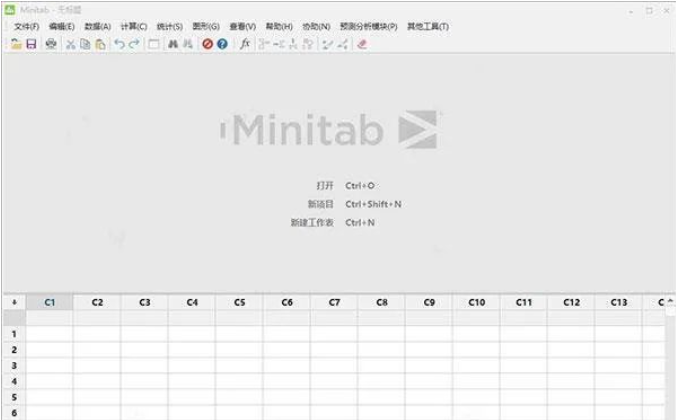Select row header 5
The height and width of the screenshot is (420, 676).
tap(14, 397)
